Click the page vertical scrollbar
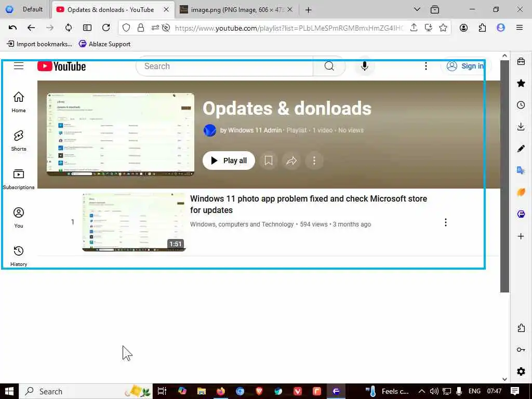 504,176
